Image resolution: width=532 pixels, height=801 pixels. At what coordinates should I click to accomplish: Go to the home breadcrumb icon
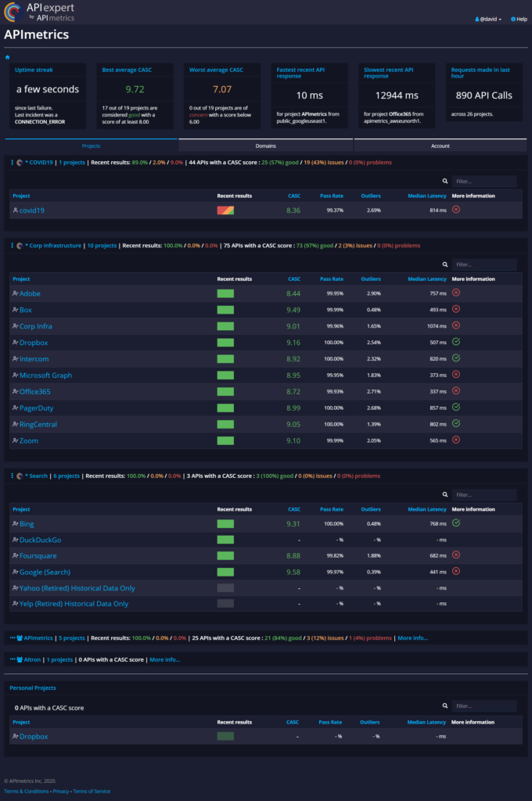tap(7, 57)
